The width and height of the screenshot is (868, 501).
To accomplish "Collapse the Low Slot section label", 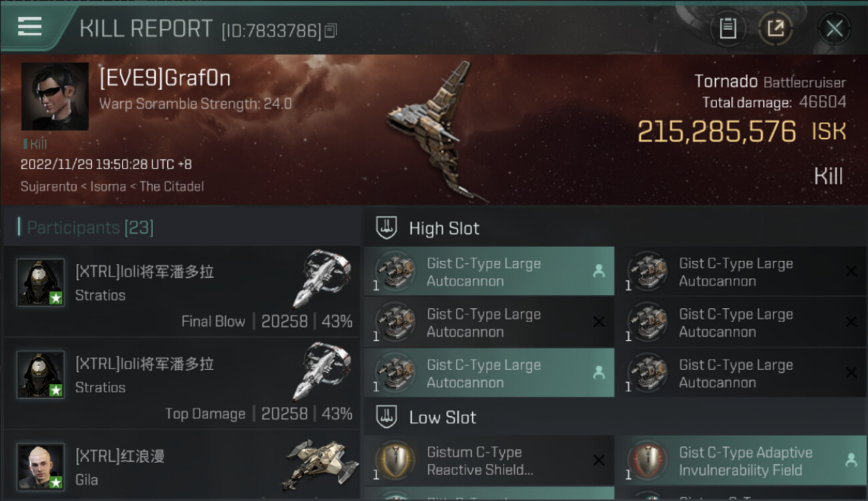I will [443, 418].
